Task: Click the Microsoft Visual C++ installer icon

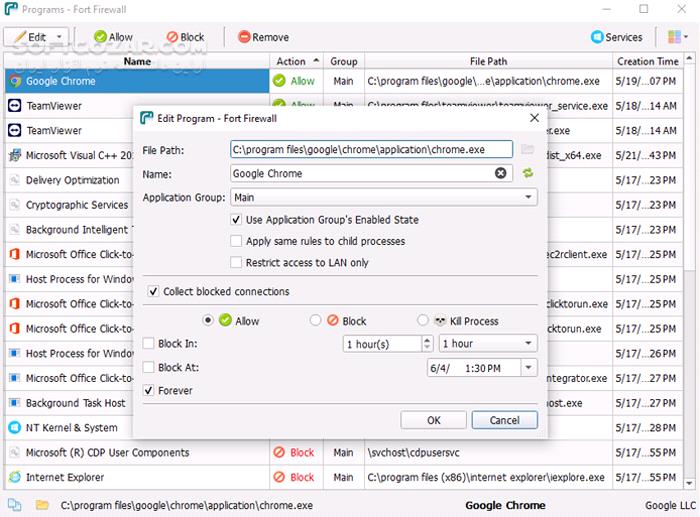Action: [15, 155]
